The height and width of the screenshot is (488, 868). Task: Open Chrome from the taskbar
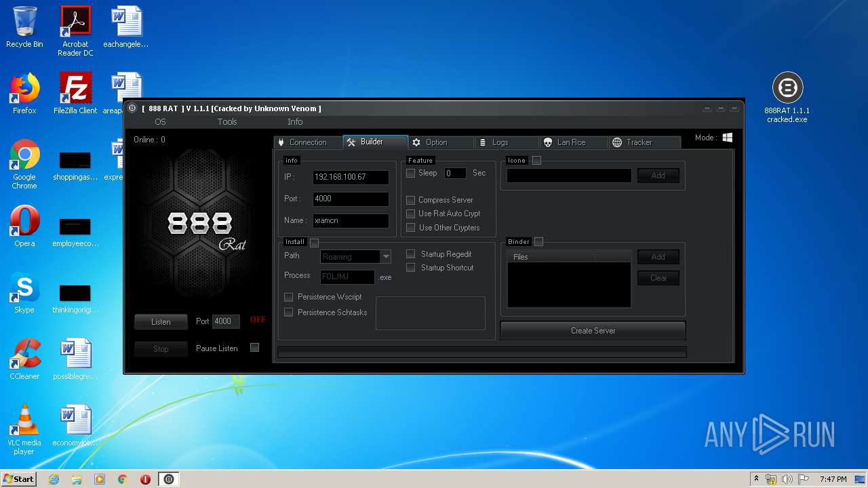[123, 479]
